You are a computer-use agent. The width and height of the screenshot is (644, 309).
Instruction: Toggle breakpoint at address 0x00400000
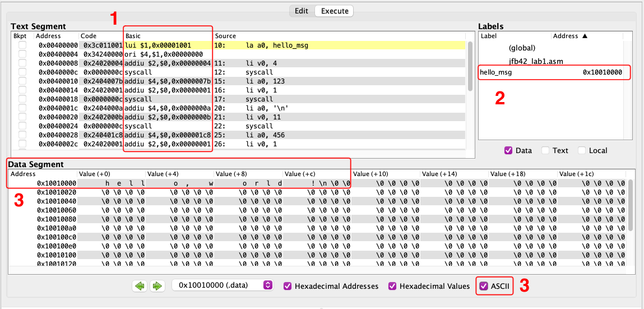22,45
